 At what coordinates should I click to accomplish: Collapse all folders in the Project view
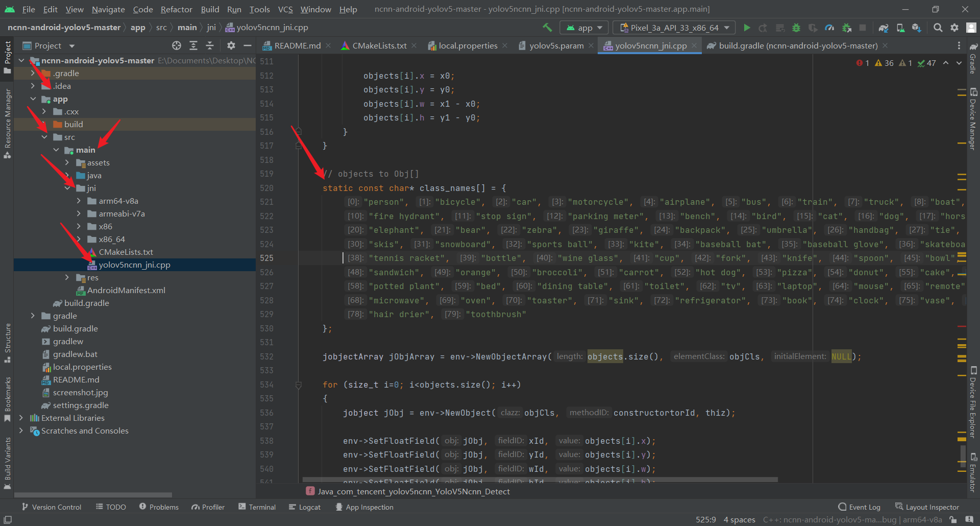[209, 45]
